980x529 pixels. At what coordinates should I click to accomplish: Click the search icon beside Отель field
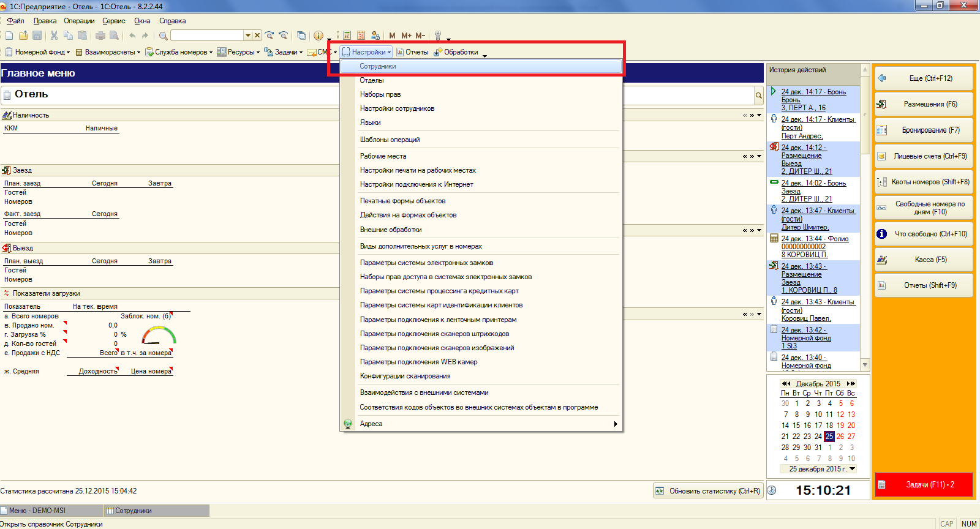758,95
